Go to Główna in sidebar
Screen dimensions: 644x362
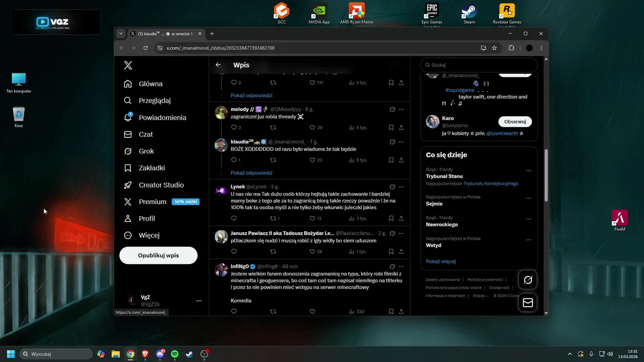coord(144,84)
